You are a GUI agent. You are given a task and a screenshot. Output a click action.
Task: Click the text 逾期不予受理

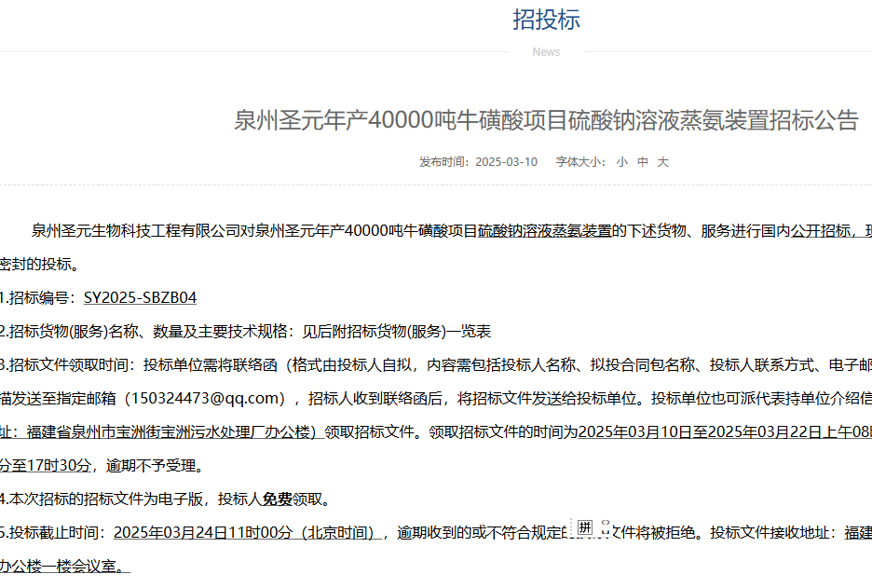pos(151,466)
